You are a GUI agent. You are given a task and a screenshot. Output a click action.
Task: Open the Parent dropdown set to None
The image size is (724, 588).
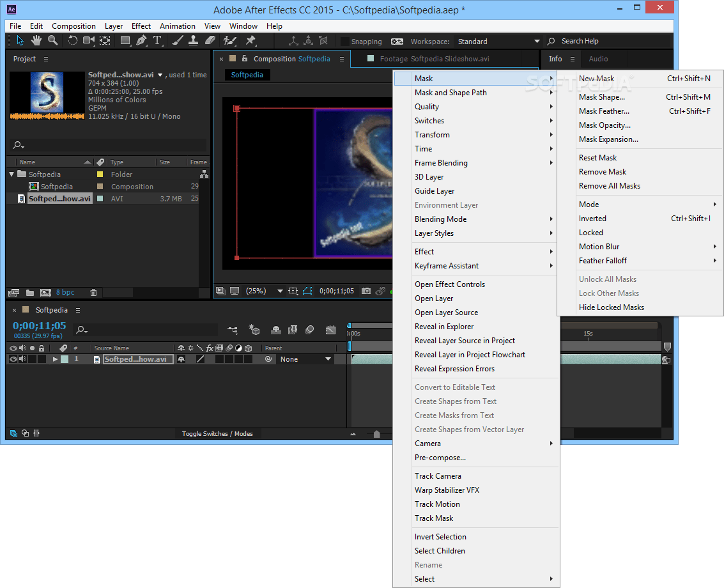tap(305, 359)
